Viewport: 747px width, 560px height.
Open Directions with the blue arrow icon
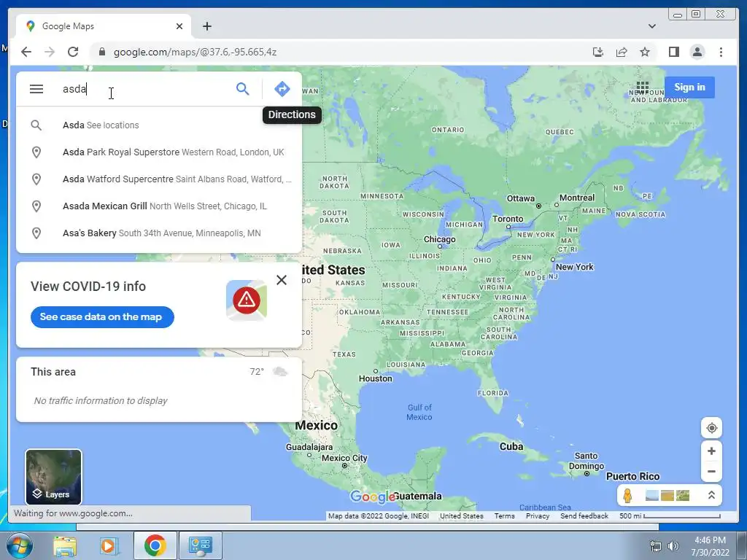282,88
